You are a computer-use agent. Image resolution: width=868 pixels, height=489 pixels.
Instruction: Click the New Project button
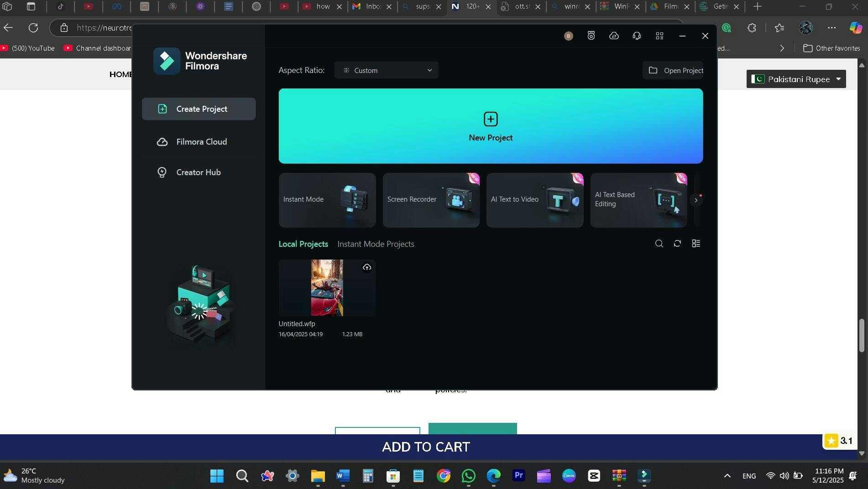click(491, 126)
